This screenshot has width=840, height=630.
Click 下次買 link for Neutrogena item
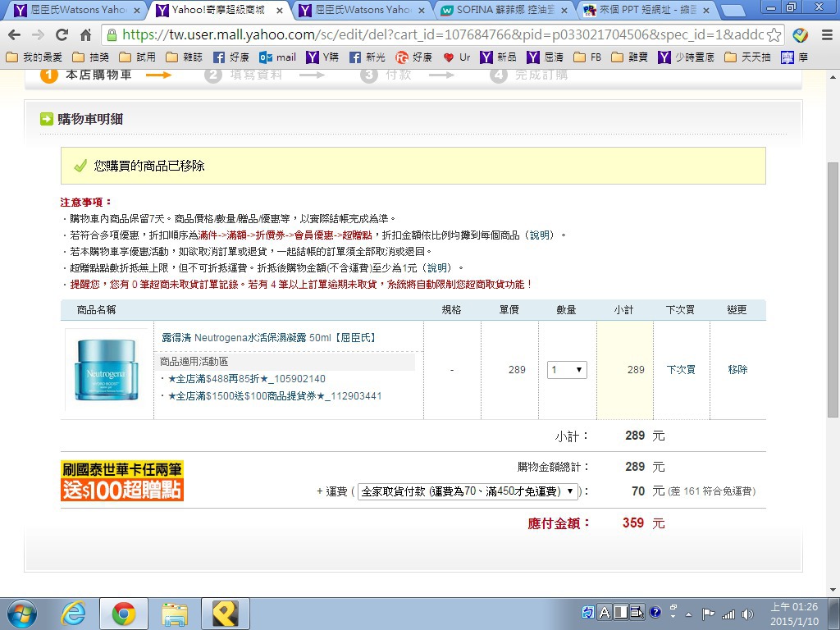[x=681, y=370]
